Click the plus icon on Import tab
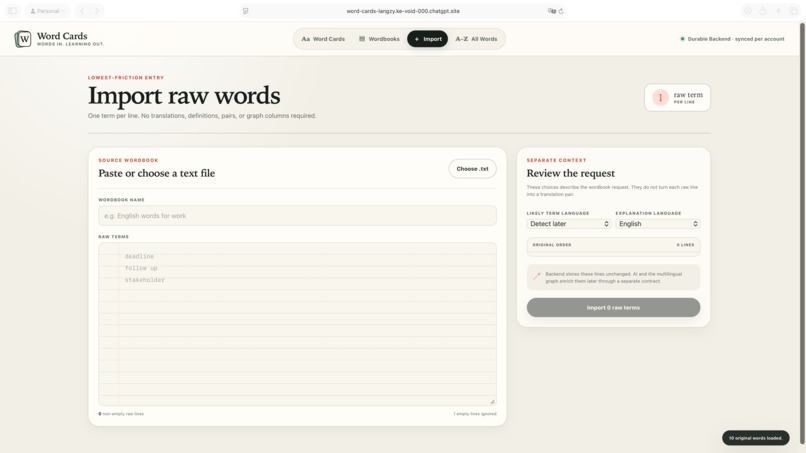 (417, 39)
